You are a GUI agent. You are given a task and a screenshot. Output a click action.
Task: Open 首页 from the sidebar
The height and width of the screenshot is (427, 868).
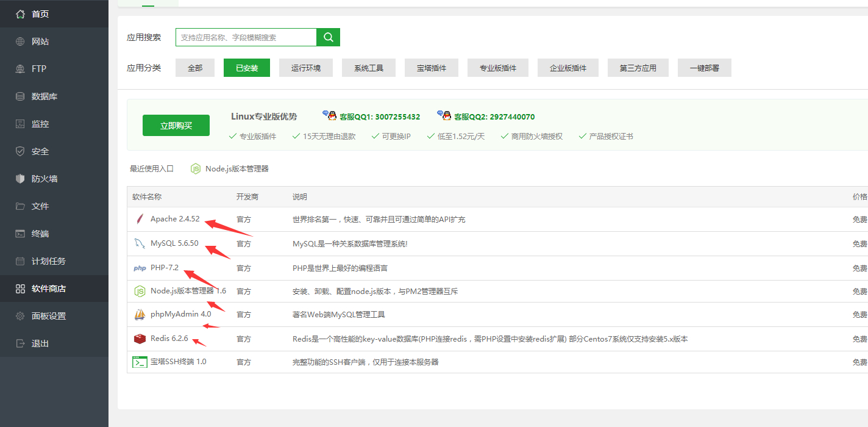click(40, 14)
